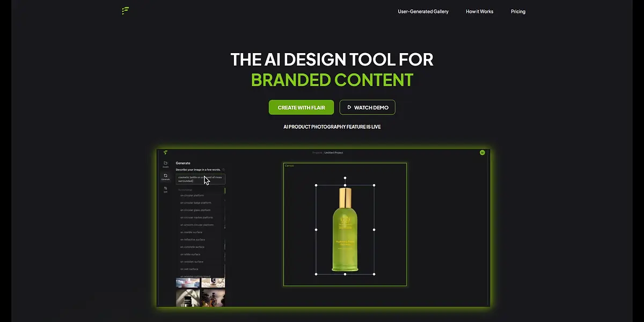This screenshot has height=322, width=644.
Task: Open the User-Generated Gallery page
Action: pyautogui.click(x=423, y=11)
